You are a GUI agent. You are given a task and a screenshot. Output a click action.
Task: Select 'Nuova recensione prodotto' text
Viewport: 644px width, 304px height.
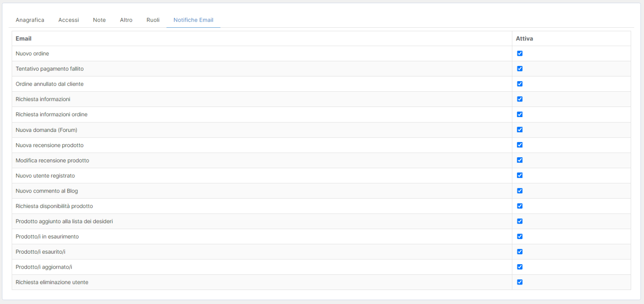(x=50, y=145)
